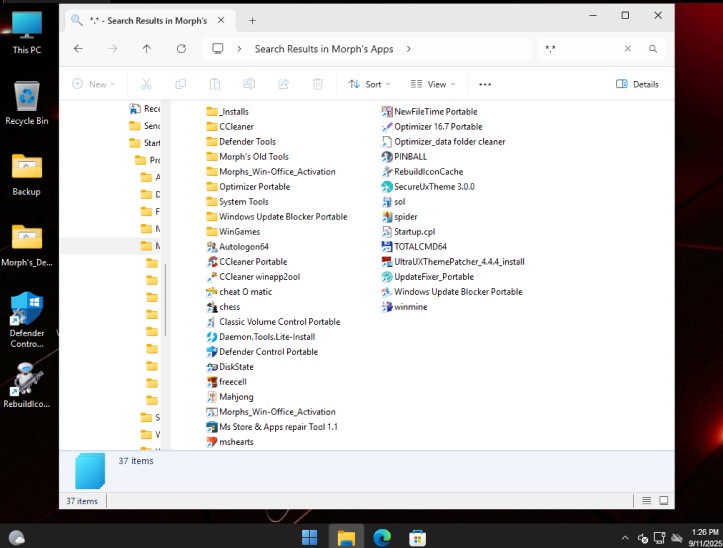The image size is (723, 548).
Task: Click the search magnifier button
Action: point(653,48)
